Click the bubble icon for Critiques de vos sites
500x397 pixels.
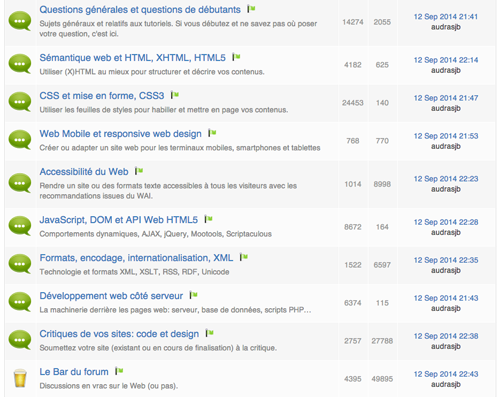pos(20,340)
